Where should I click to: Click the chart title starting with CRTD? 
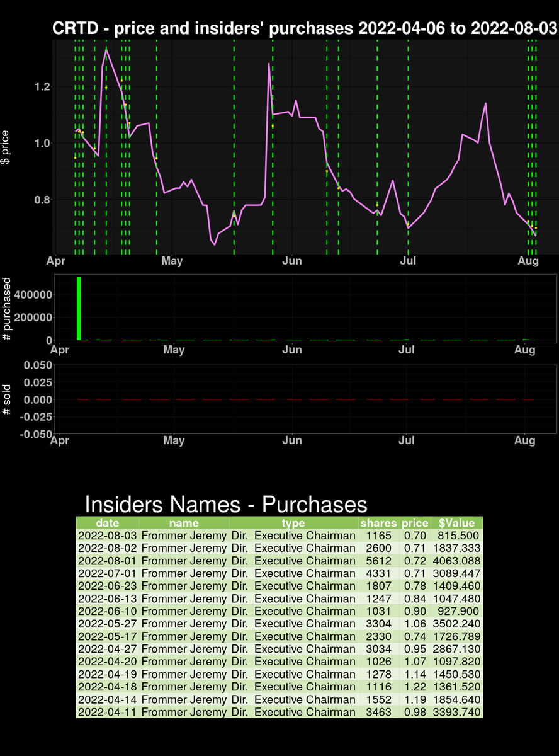pos(305,29)
